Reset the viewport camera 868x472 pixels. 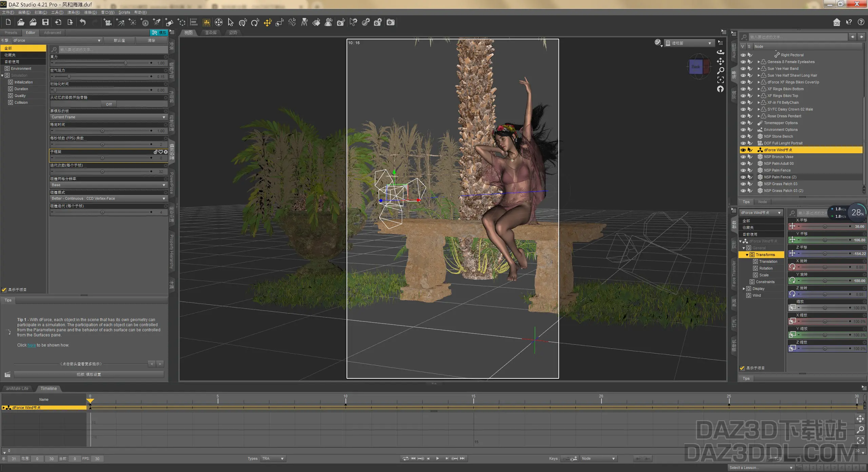click(721, 89)
